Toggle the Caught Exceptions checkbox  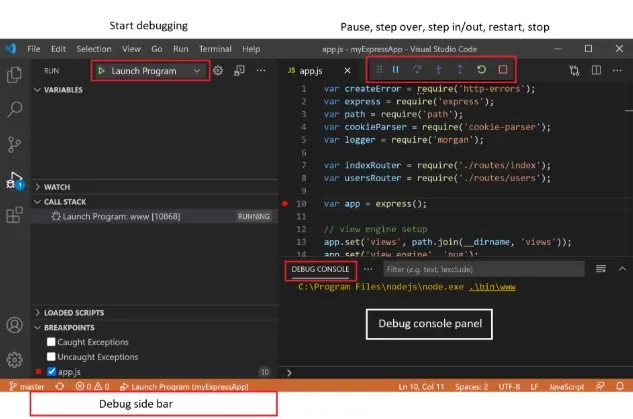click(51, 342)
